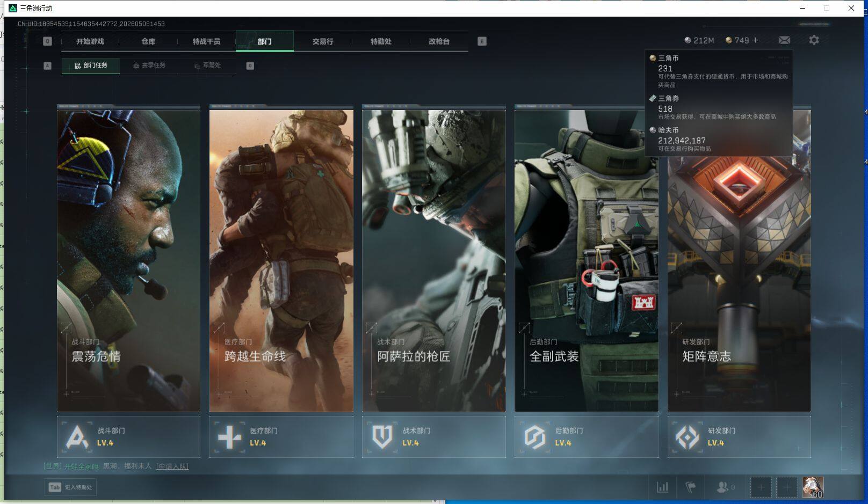Click the 战斗部门 LV.4 emblem icon
The width and height of the screenshot is (868, 504).
coord(77,437)
